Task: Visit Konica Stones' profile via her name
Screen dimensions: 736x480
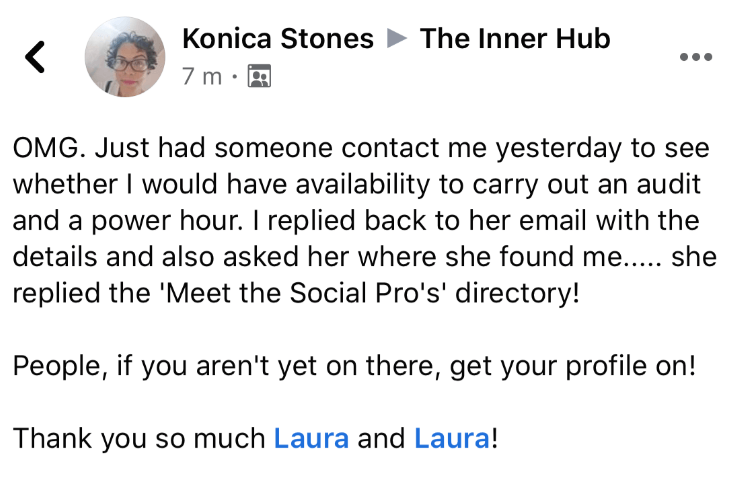Action: click(x=278, y=38)
